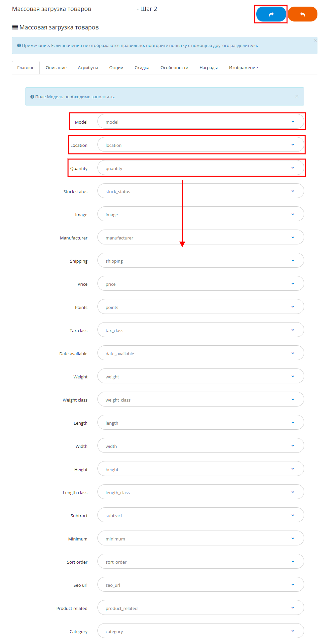Open the Quantity dropdown
Viewport: 329px width, 644px height.
[201, 168]
